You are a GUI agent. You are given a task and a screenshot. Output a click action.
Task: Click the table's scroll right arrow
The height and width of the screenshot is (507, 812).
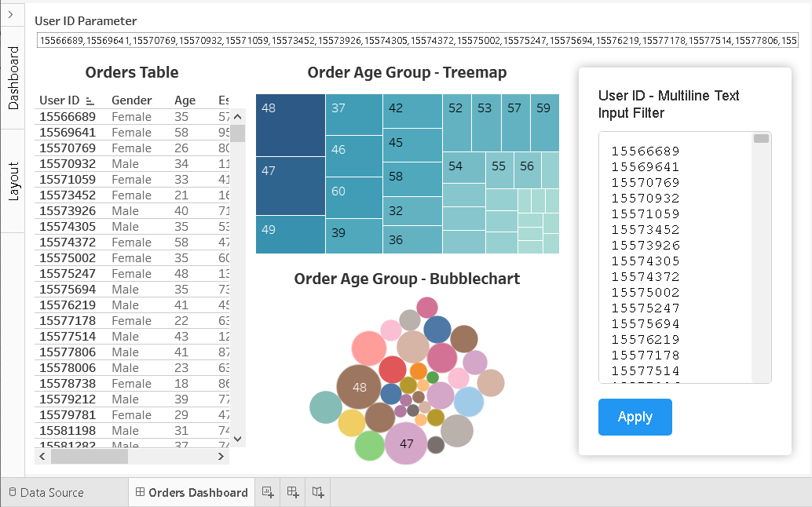221,456
